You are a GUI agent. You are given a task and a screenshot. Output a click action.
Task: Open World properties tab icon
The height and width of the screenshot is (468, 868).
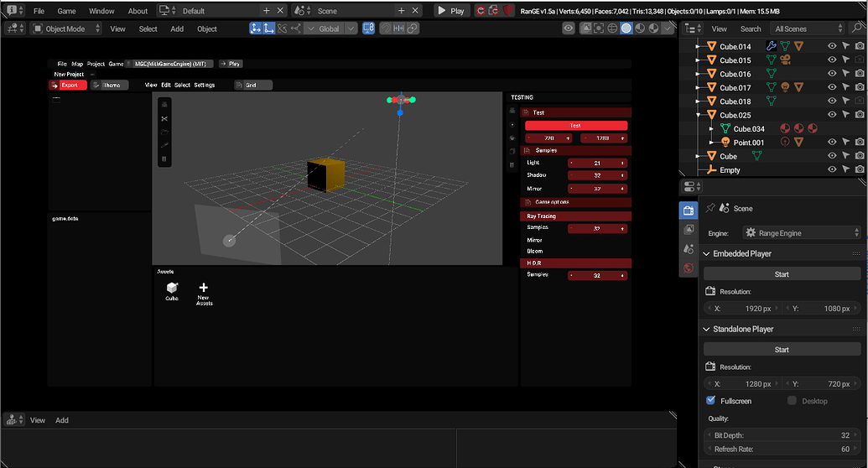(x=689, y=268)
